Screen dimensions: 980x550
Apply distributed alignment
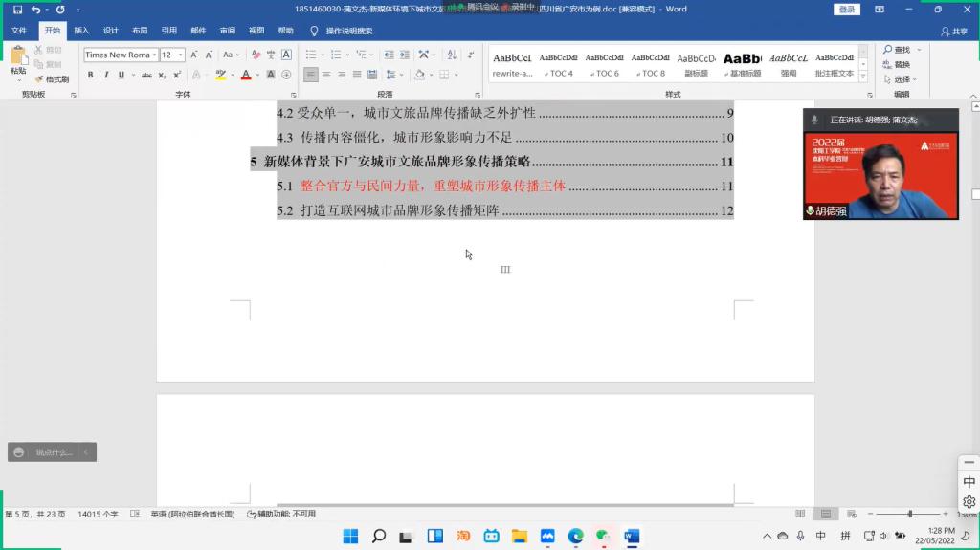[372, 75]
